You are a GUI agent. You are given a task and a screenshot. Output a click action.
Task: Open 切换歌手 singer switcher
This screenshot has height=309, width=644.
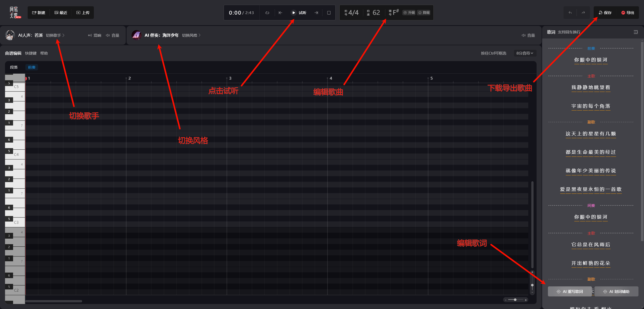[x=55, y=35]
